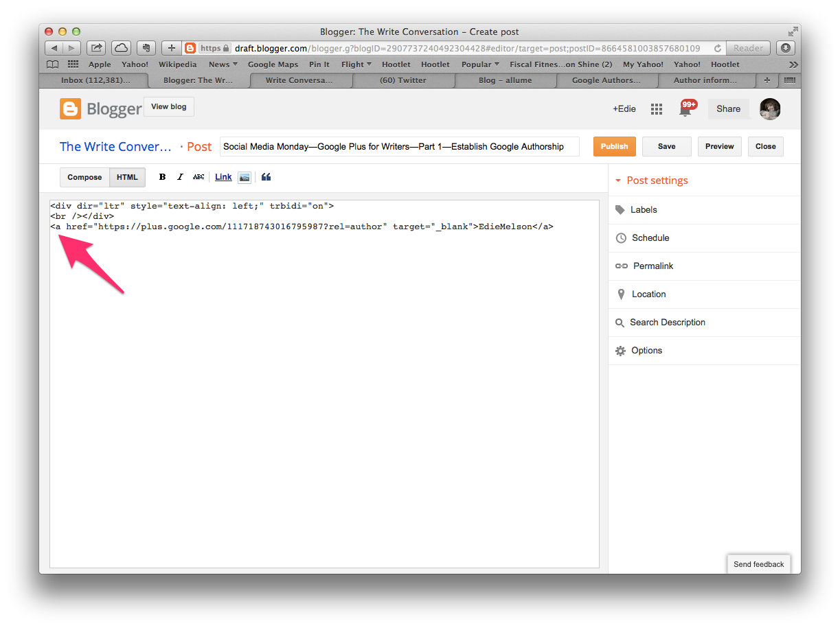Preview the post
840x628 pixels.
point(720,146)
